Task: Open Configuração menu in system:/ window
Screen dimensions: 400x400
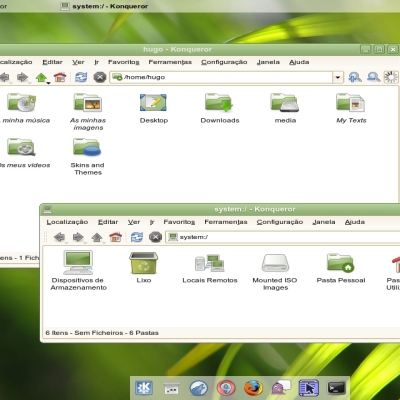Action: [x=280, y=222]
